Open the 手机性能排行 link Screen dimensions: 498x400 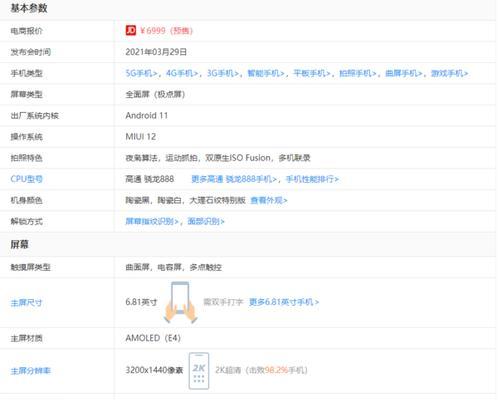pyautogui.click(x=312, y=179)
